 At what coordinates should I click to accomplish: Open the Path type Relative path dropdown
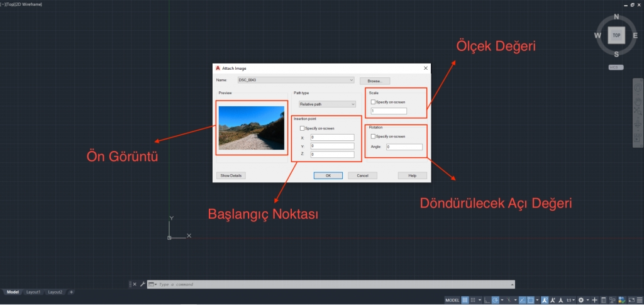coord(327,104)
